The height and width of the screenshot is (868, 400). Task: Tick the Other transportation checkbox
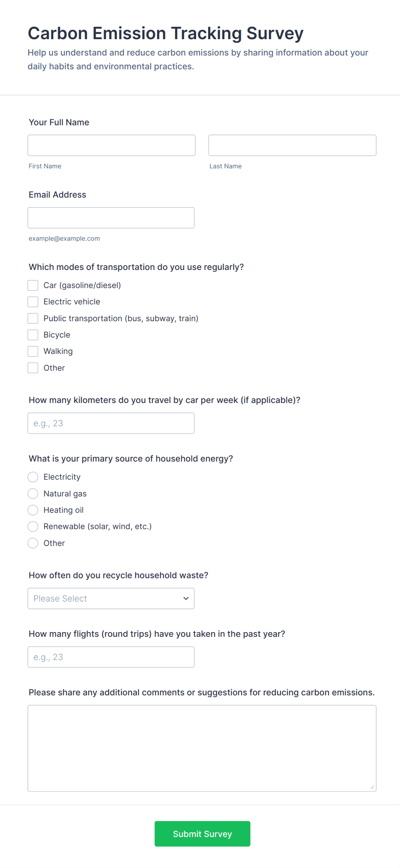click(33, 368)
